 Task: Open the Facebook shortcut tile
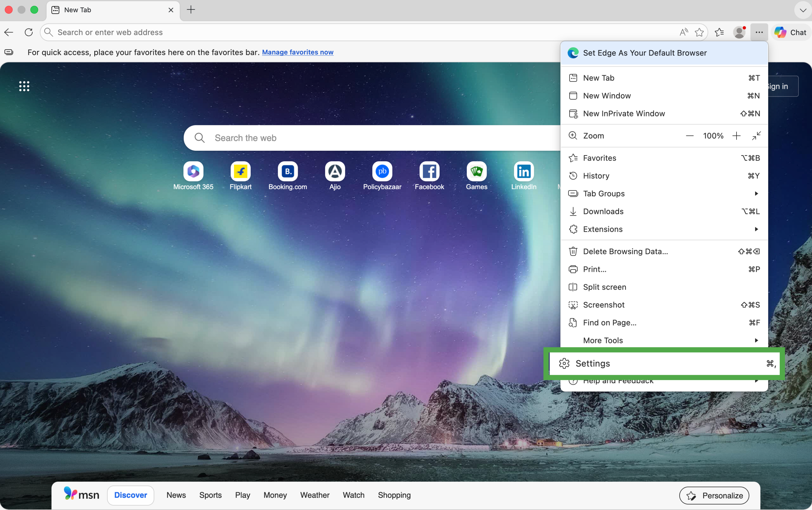pyautogui.click(x=429, y=176)
